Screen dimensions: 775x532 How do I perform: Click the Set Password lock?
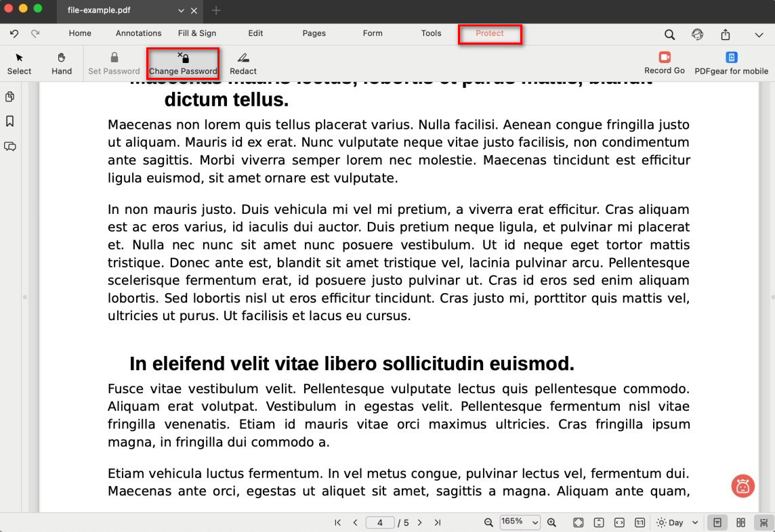click(114, 64)
